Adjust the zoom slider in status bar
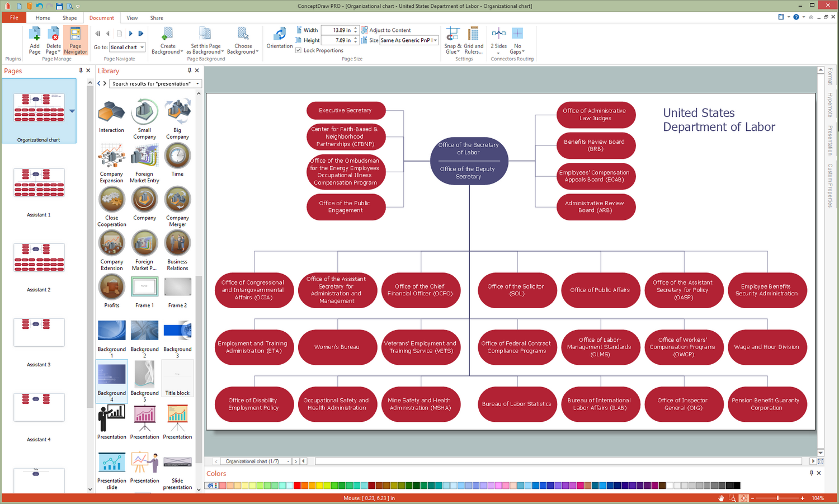 click(x=777, y=498)
